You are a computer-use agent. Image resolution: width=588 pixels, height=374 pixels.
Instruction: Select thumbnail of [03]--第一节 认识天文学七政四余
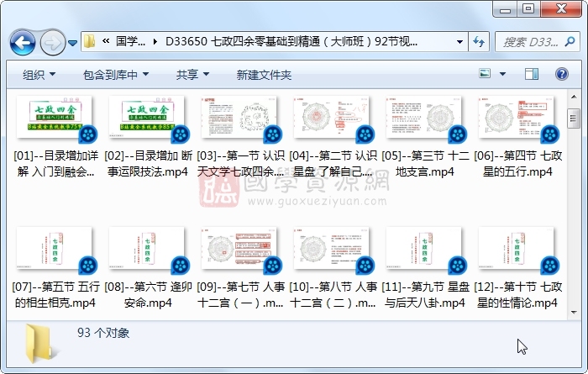239,117
